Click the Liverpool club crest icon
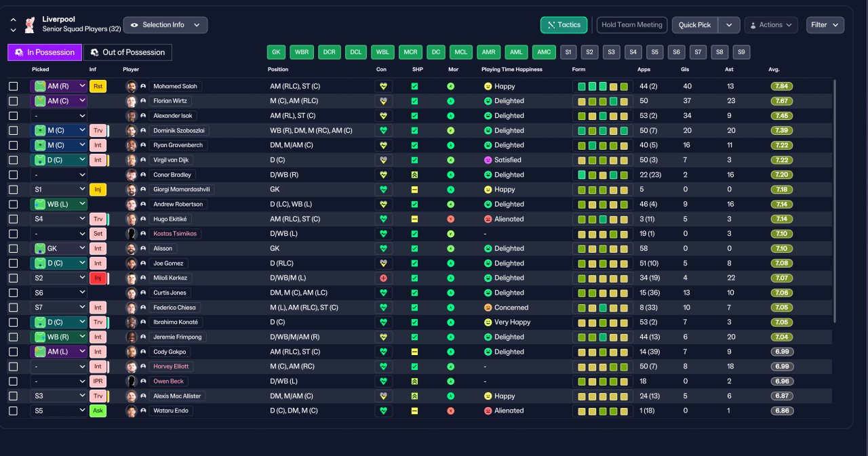Image resolution: width=868 pixels, height=456 pixels. coord(29,25)
